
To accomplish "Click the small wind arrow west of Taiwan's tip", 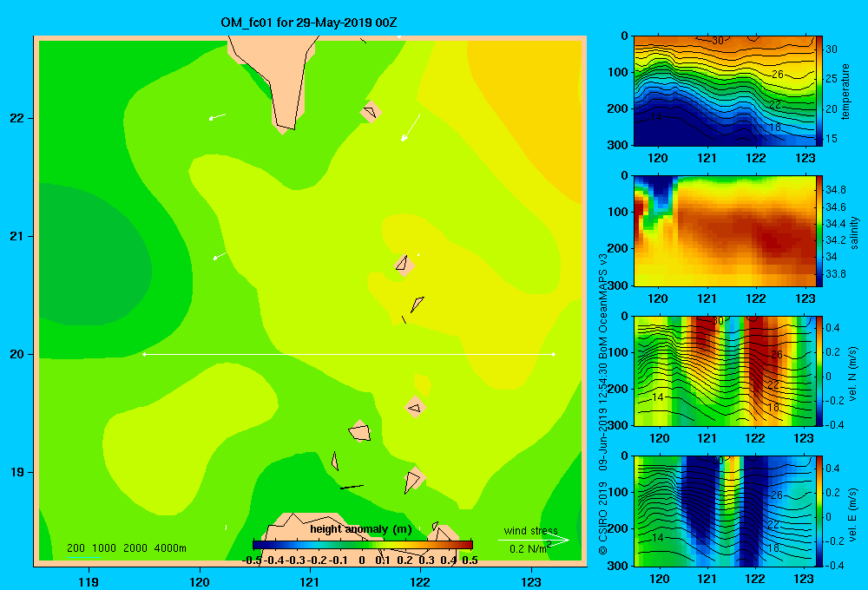I will [x=217, y=117].
